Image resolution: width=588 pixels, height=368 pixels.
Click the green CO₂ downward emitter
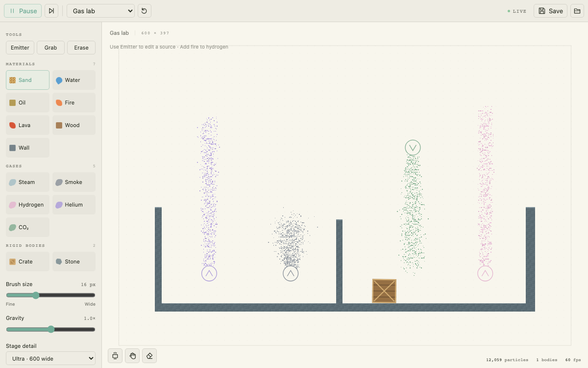[413, 148]
